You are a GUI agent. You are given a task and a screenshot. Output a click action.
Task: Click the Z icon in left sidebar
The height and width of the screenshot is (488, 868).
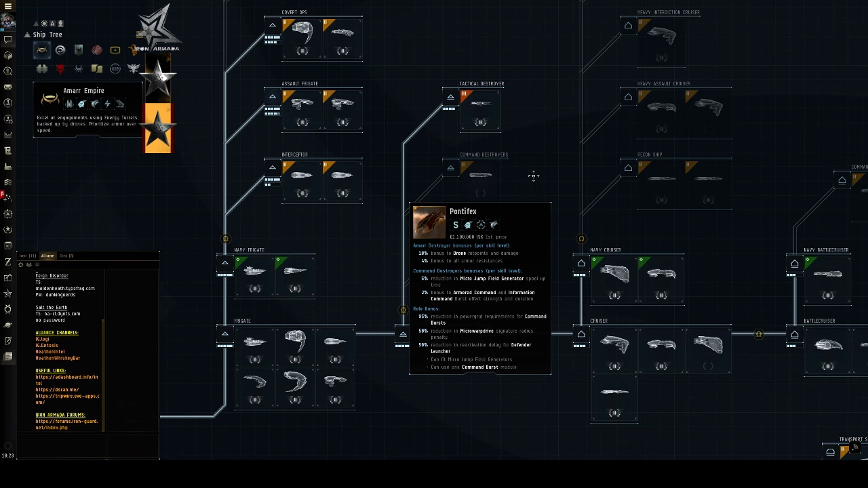(7, 262)
